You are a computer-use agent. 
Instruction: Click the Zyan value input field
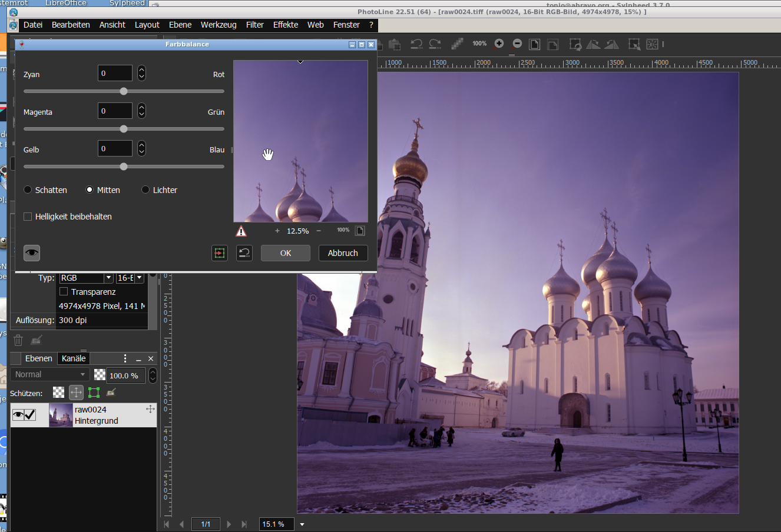coord(115,73)
